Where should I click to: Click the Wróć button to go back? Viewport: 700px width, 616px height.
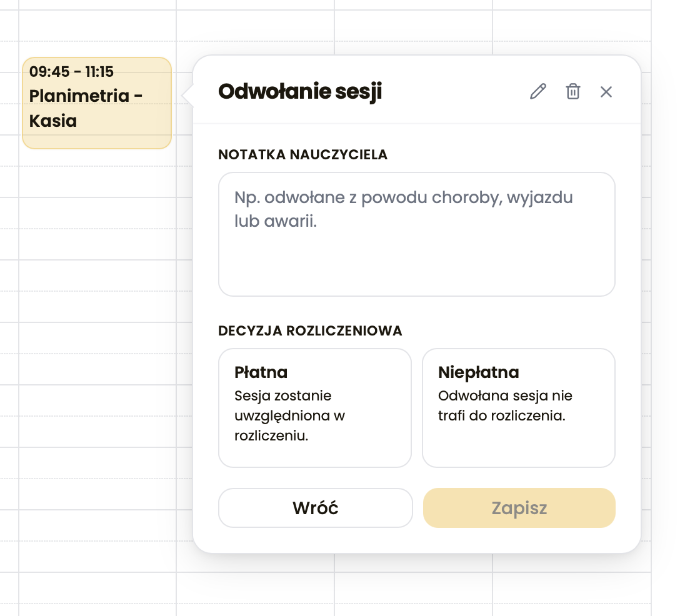[315, 508]
